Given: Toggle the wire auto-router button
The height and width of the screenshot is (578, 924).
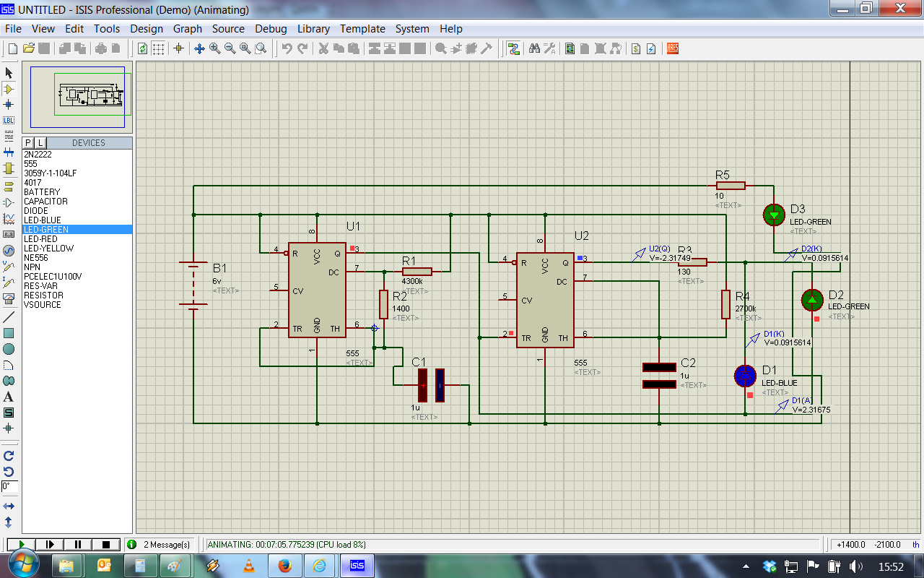Looking at the screenshot, I should [514, 48].
